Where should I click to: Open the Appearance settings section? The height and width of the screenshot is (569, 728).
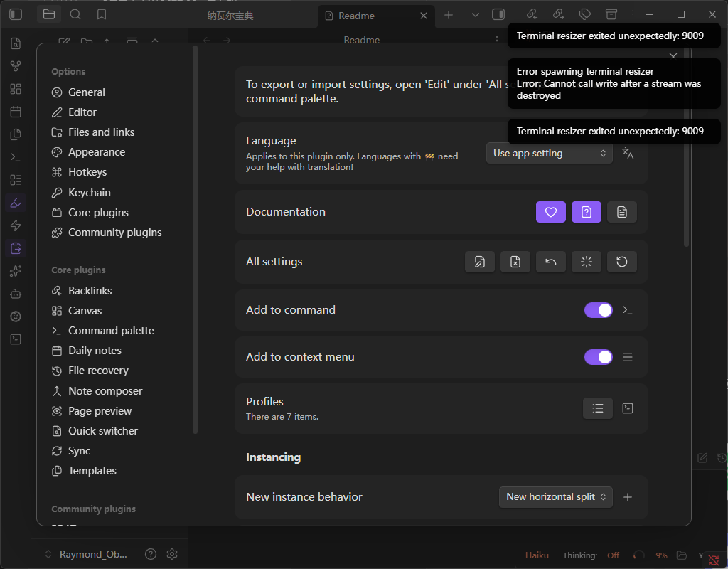tap(96, 152)
